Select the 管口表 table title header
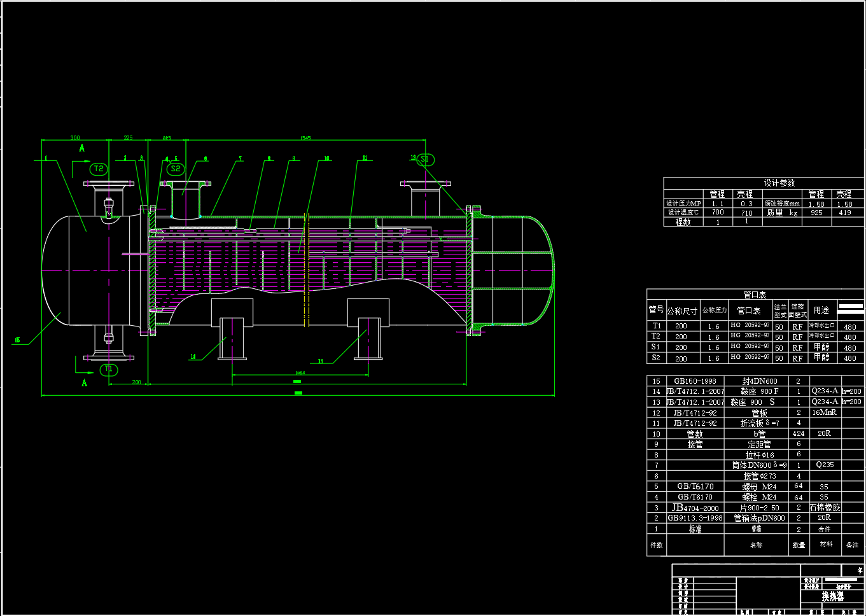Screen dimensions: 866x616 click(755, 295)
